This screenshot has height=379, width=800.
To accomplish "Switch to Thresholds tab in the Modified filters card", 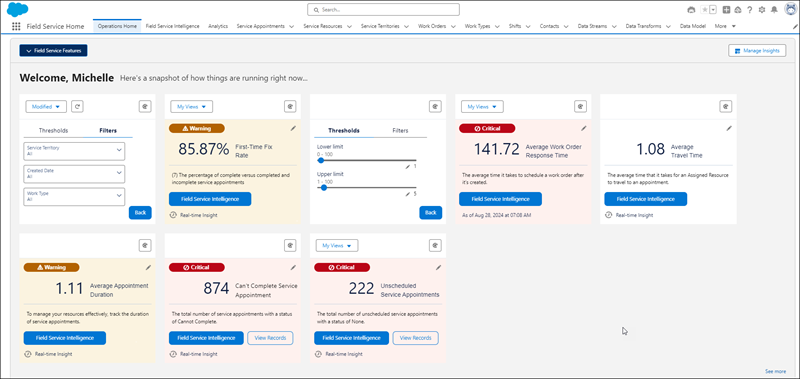I will click(x=53, y=131).
